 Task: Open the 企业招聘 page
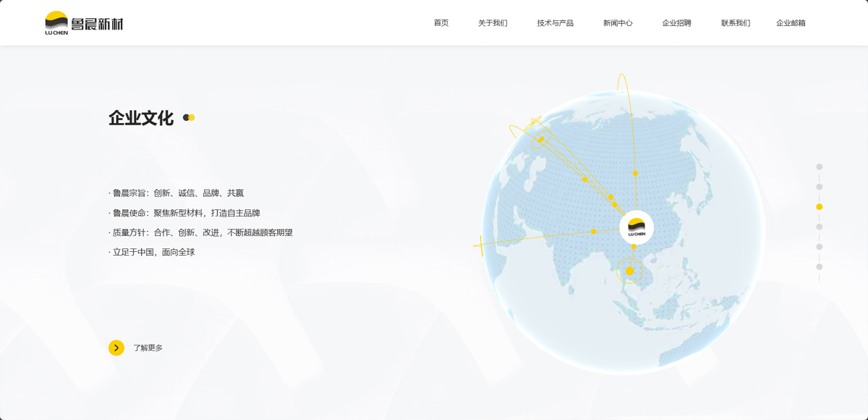pyautogui.click(x=676, y=23)
